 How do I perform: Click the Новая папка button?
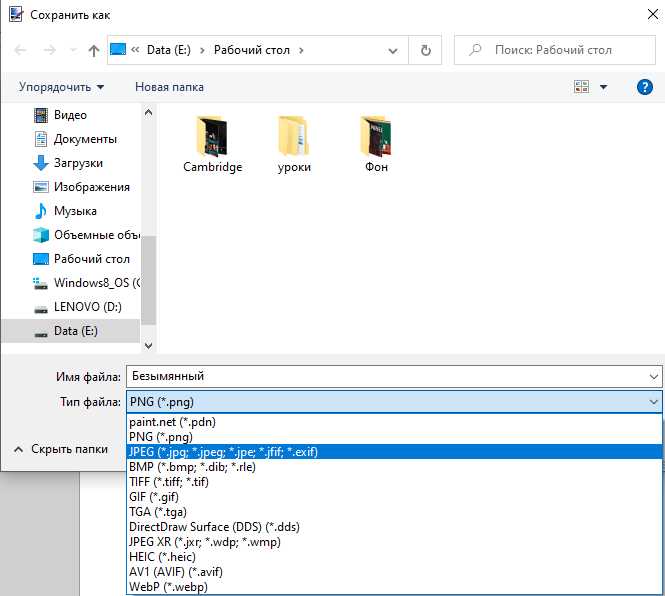(169, 87)
